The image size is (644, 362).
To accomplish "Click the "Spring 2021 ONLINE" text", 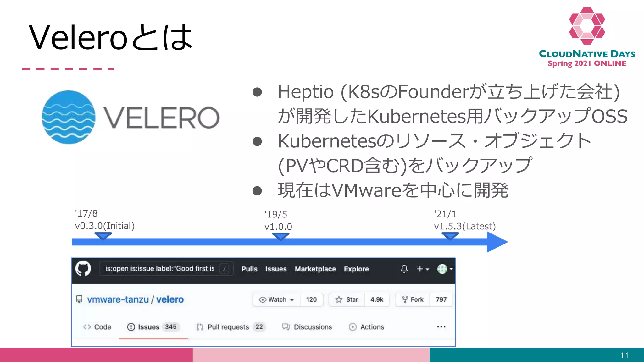I will [x=587, y=63].
